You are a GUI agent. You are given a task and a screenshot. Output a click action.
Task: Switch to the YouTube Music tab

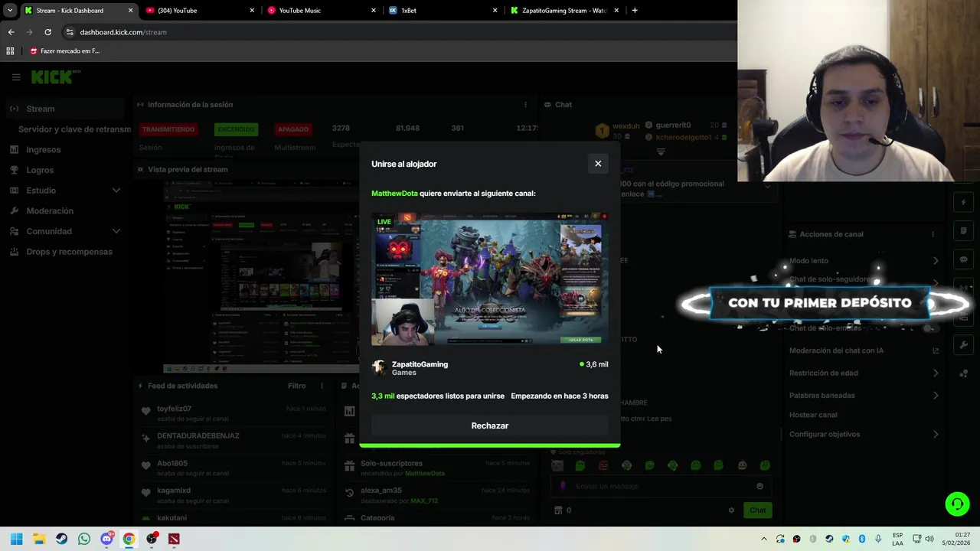321,11
